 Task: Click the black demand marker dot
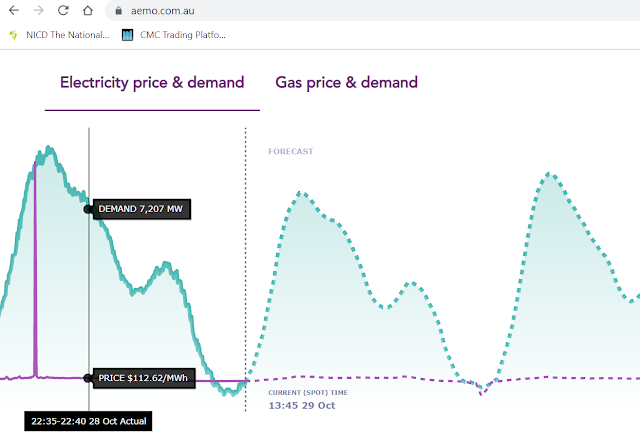click(x=89, y=209)
